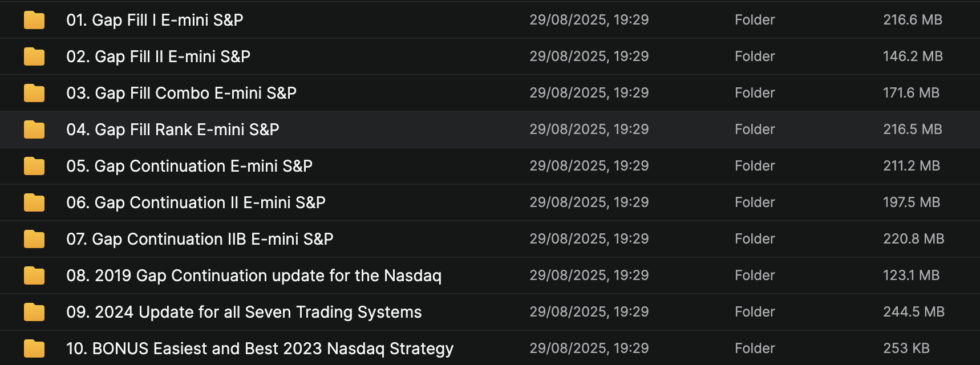Open 03. Gap Fill Combo E-mini S&P name
Screen dimensions: 980x365
181,93
